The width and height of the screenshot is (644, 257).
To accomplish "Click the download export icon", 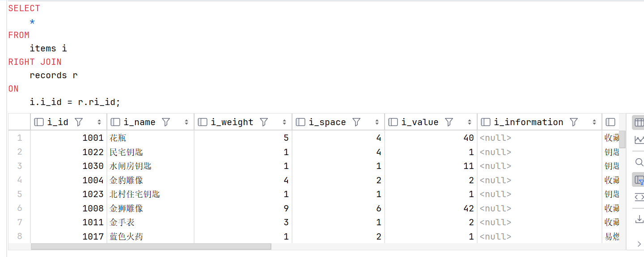I will pos(639,219).
